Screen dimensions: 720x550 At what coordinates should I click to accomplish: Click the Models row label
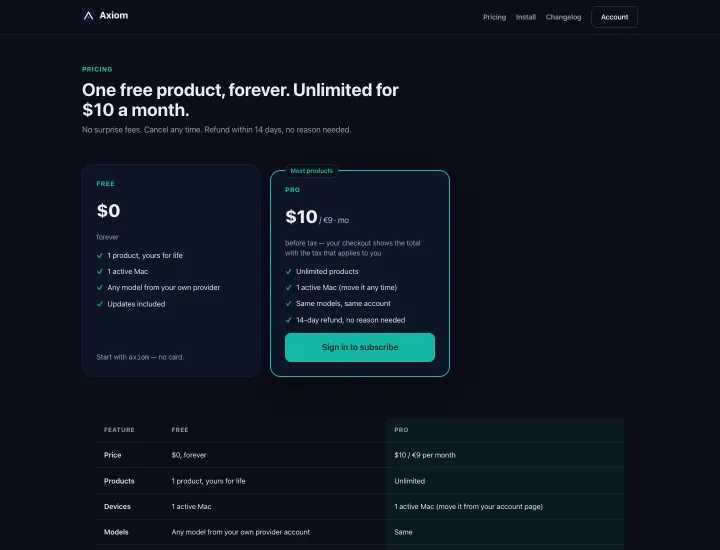[x=116, y=532]
